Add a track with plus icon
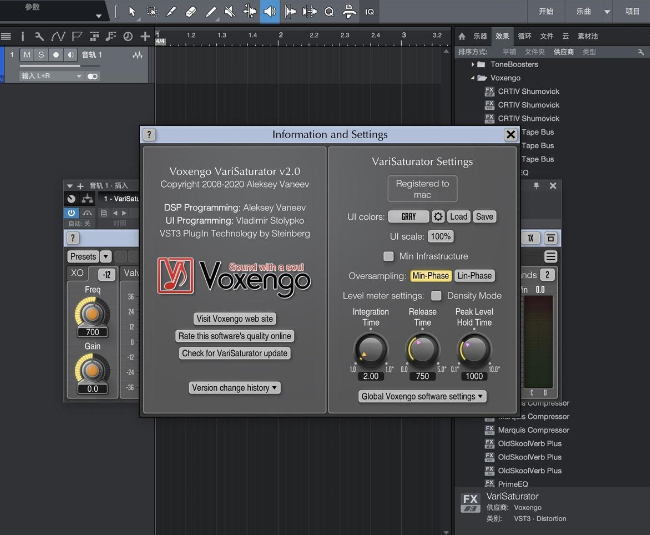This screenshot has height=535, width=650. tap(145, 36)
